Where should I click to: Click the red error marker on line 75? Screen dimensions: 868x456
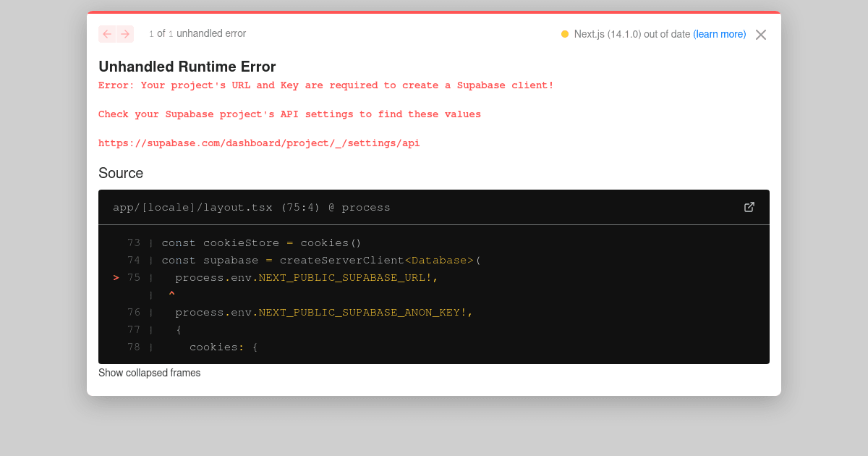point(115,277)
